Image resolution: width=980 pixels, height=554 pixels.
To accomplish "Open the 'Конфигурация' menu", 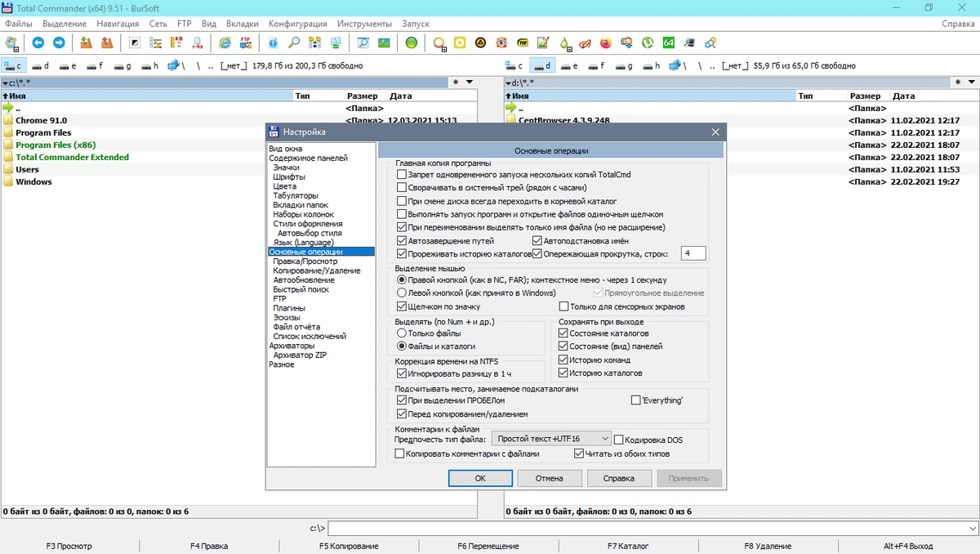I will pyautogui.click(x=297, y=24).
